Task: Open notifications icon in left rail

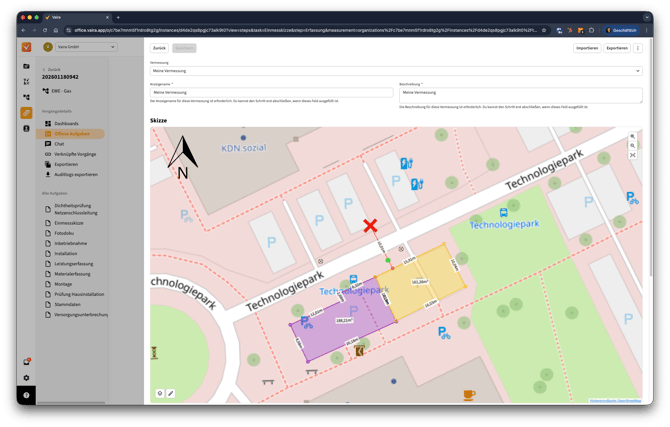Action: [x=27, y=362]
